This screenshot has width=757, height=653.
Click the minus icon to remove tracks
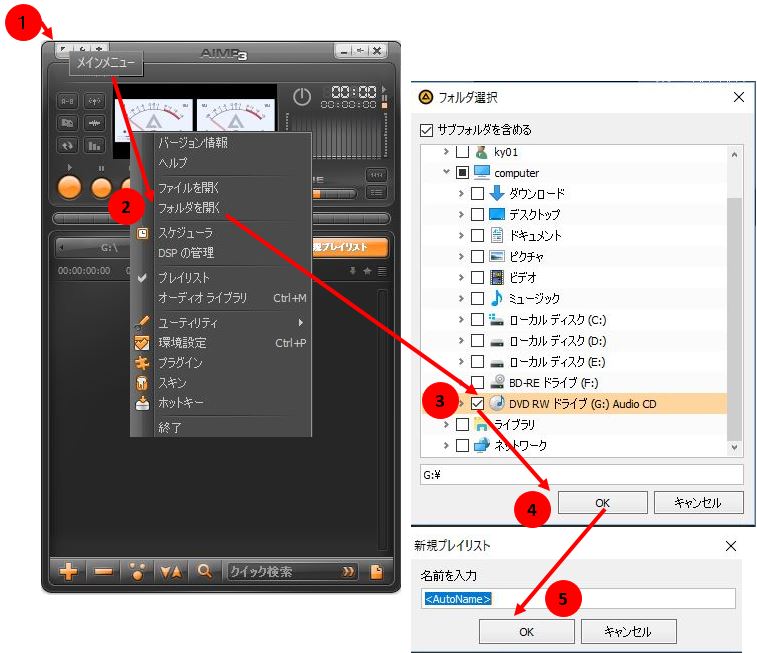point(103,571)
